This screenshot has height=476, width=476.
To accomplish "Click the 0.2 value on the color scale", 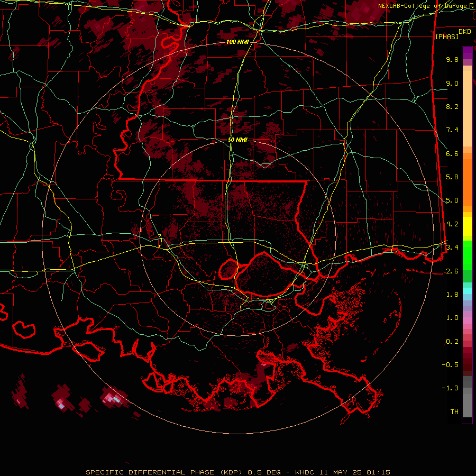I will point(452,342).
